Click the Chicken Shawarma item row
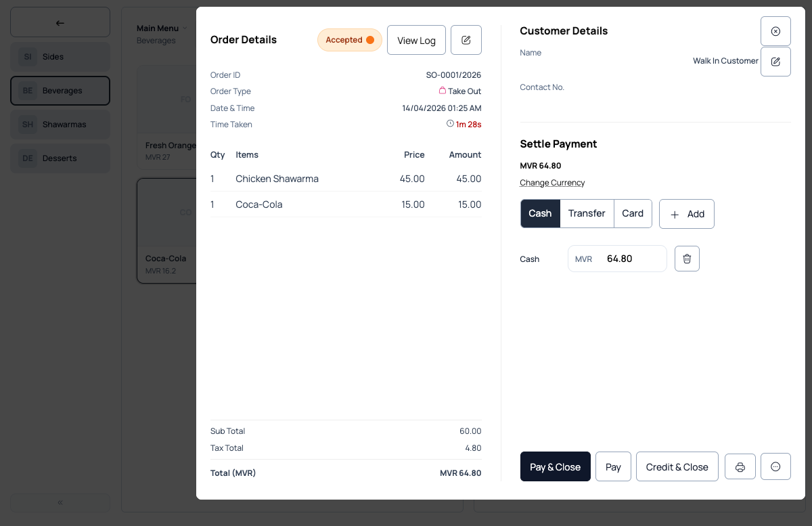This screenshot has width=812, height=526. click(346, 179)
